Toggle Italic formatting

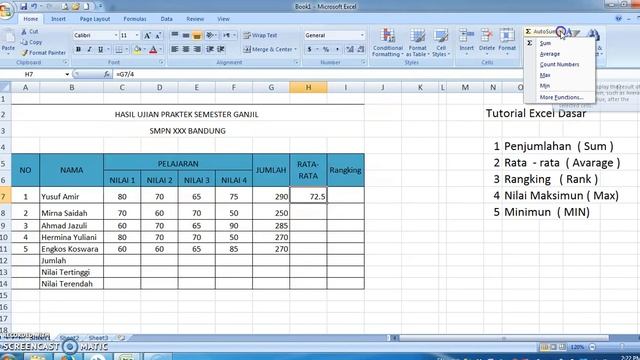coord(89,49)
